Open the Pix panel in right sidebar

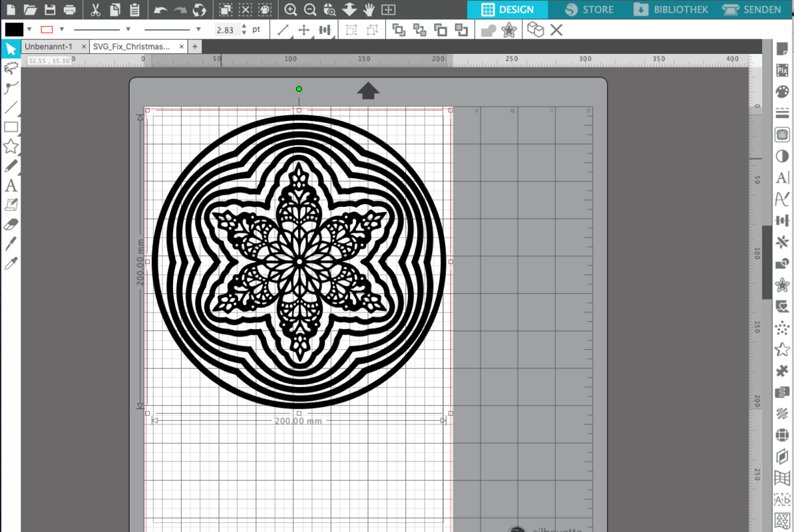pos(782,70)
